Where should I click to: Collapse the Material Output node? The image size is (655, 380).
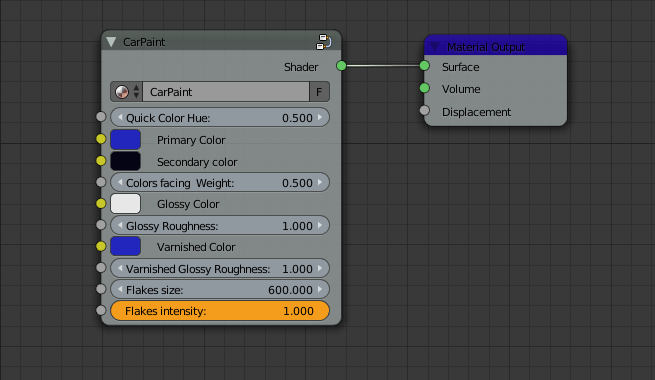(x=435, y=46)
